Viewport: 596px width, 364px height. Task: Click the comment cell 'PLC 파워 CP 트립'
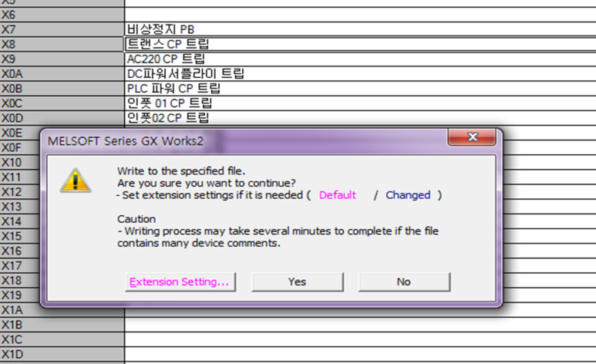click(360, 89)
